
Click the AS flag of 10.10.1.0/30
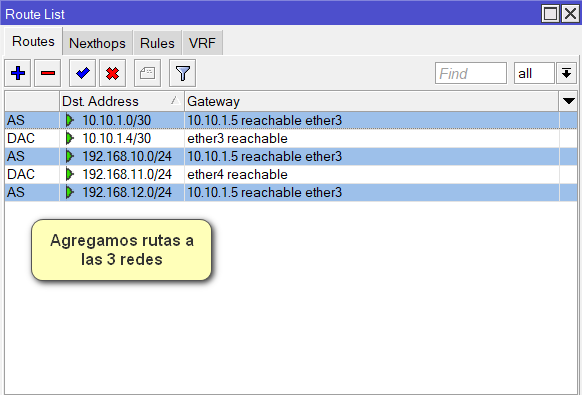pyautogui.click(x=16, y=120)
